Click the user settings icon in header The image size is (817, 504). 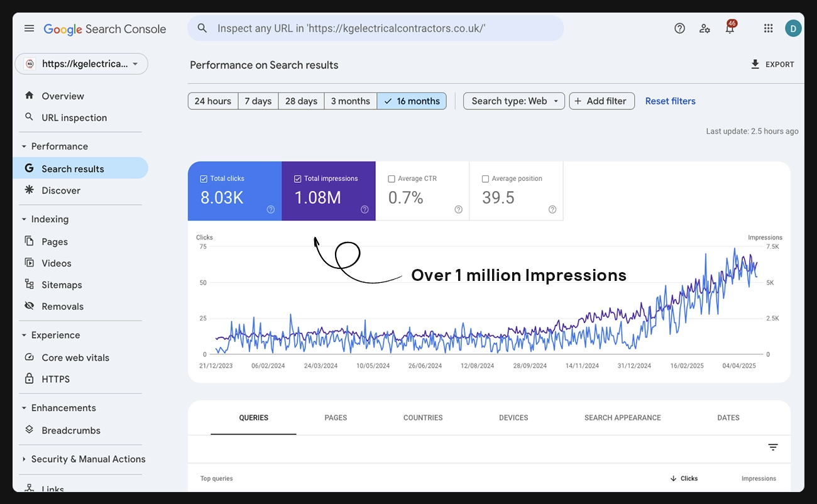[x=705, y=28]
